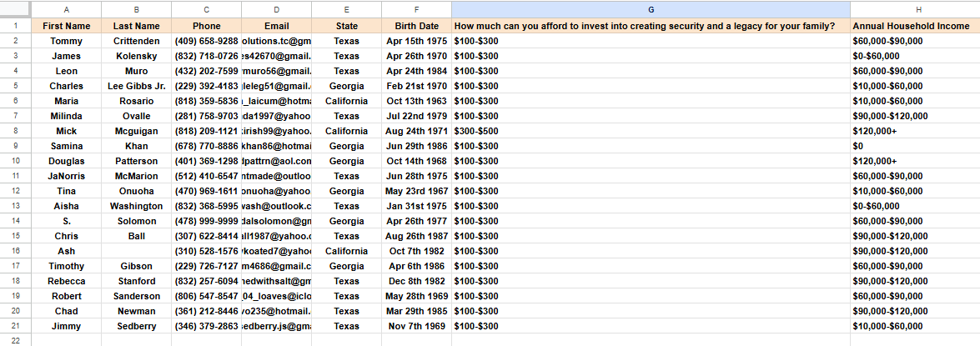
Task: Click Tommy Crittenden's phone number cell
Action: [x=206, y=41]
